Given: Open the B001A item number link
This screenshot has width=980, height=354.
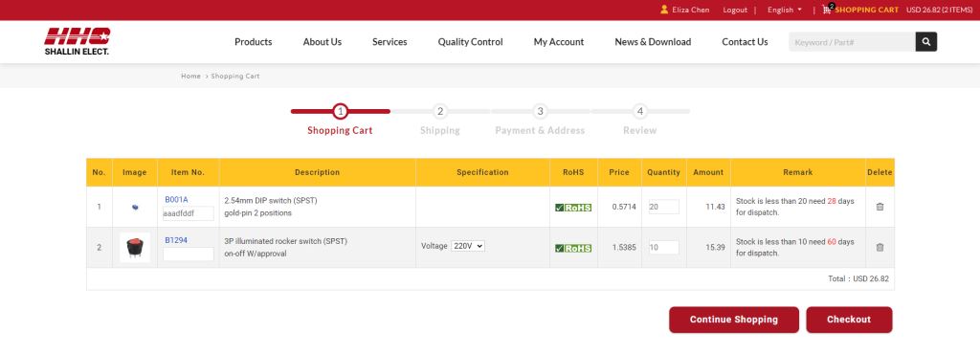Looking at the screenshot, I should [x=176, y=200].
